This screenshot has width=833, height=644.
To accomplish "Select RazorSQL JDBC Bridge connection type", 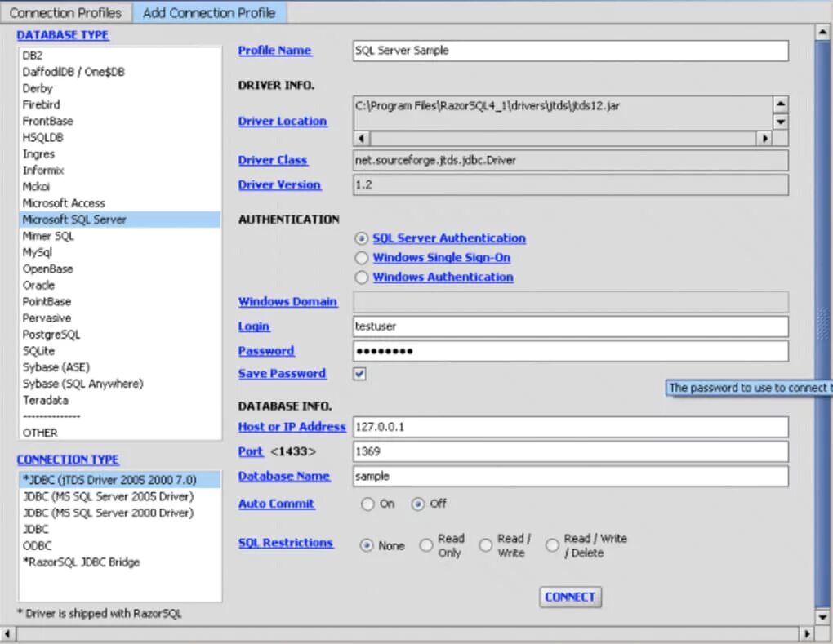I will click(119, 562).
